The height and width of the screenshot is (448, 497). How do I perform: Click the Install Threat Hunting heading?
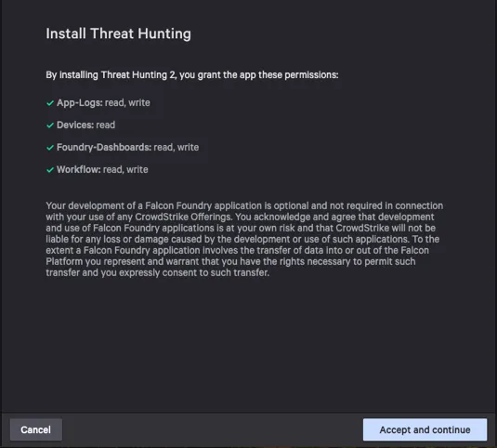coord(118,33)
